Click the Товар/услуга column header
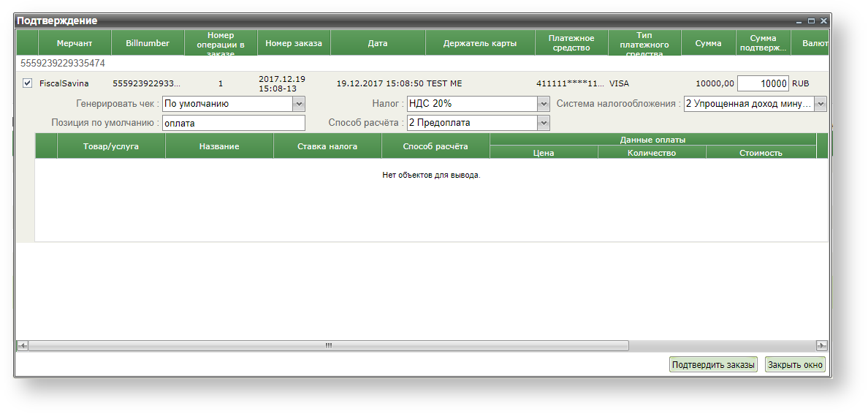868x414 pixels. (111, 146)
